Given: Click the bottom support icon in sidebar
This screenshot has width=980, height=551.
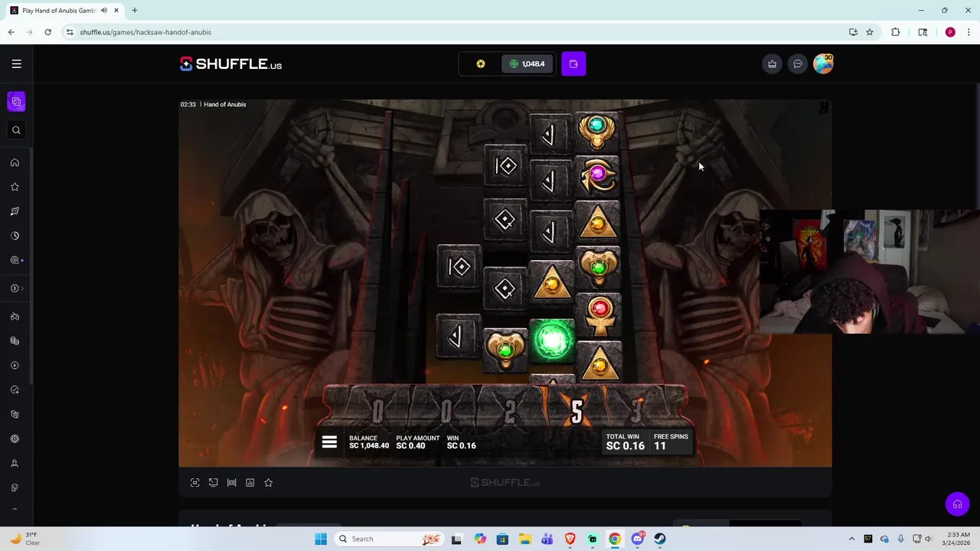Looking at the screenshot, I should point(15,488).
